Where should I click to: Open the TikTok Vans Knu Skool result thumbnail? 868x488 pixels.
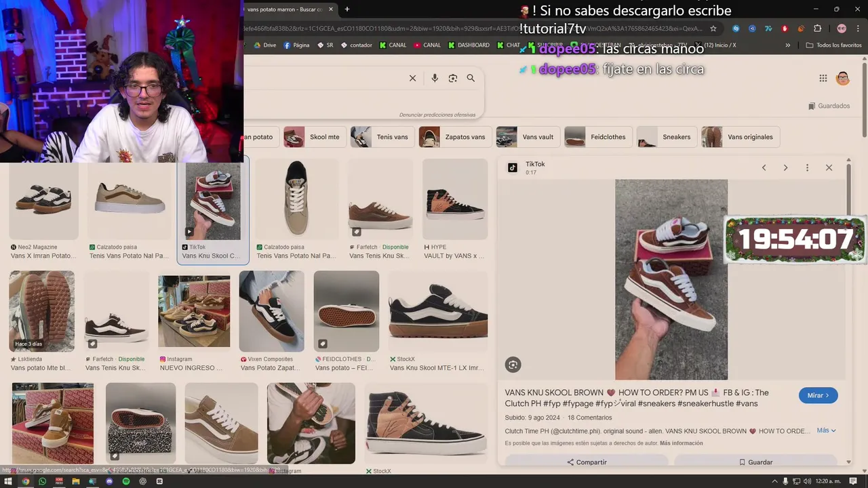pos(213,201)
